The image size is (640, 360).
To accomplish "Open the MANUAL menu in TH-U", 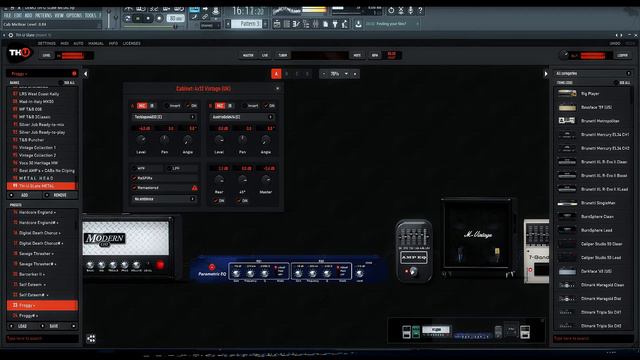I will pos(96,43).
